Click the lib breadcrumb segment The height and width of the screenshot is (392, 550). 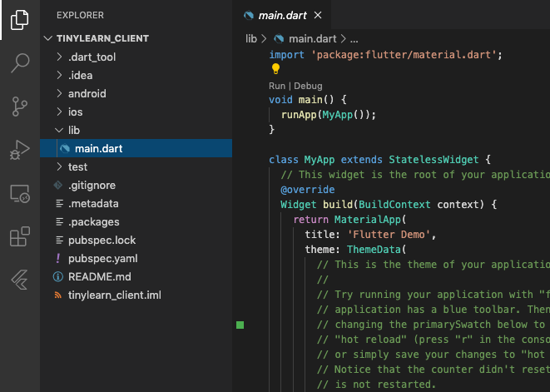click(x=251, y=38)
